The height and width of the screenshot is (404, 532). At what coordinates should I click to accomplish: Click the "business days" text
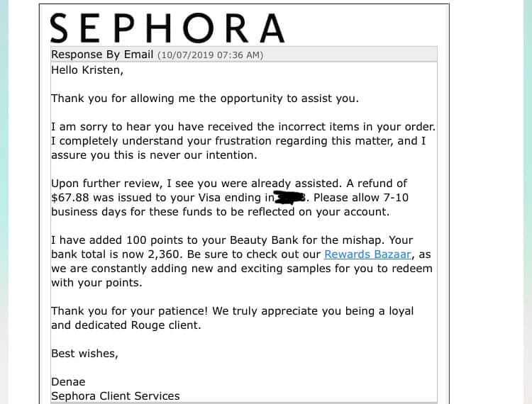point(85,212)
